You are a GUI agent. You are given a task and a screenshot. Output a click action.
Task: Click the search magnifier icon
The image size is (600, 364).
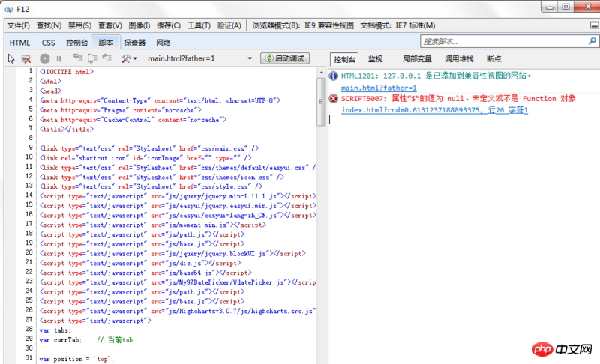point(592,41)
